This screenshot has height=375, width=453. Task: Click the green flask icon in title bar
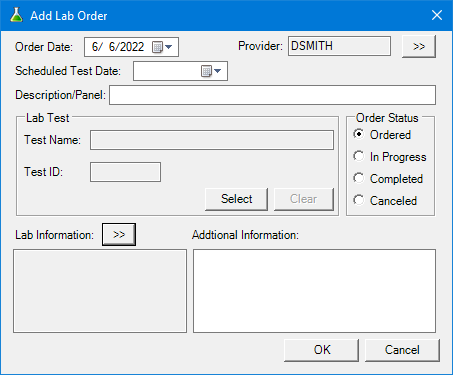[x=16, y=15]
